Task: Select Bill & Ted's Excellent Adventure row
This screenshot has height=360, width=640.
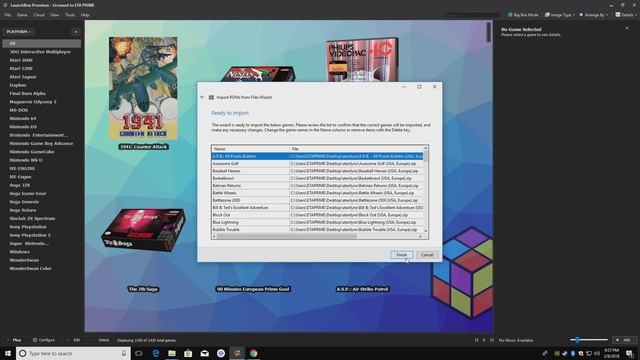Action: point(318,208)
